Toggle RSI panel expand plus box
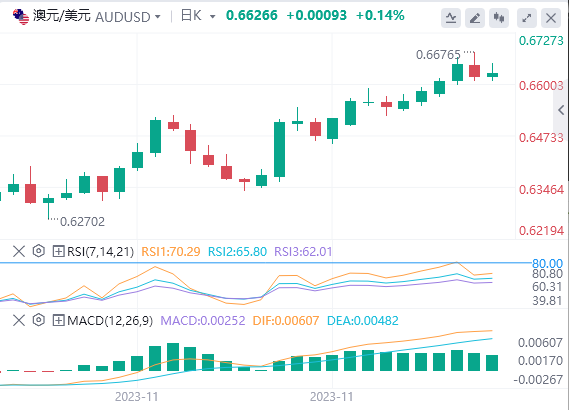This screenshot has height=410, width=569. 58,251
